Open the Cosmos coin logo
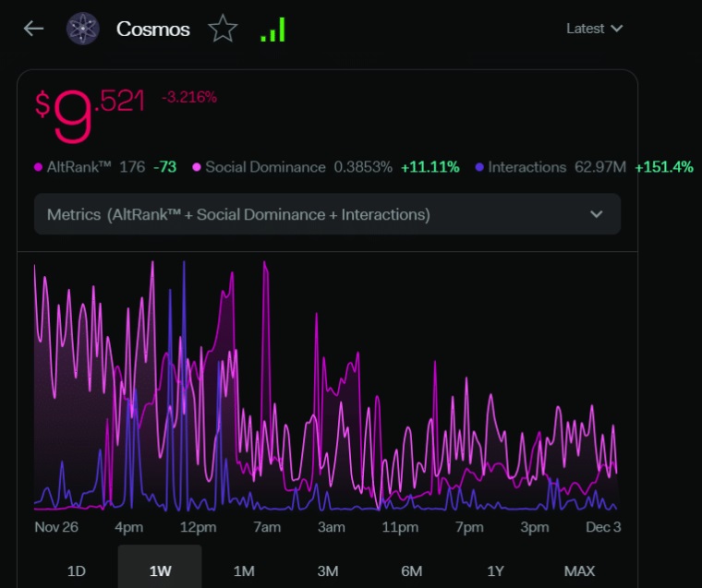 (83, 29)
